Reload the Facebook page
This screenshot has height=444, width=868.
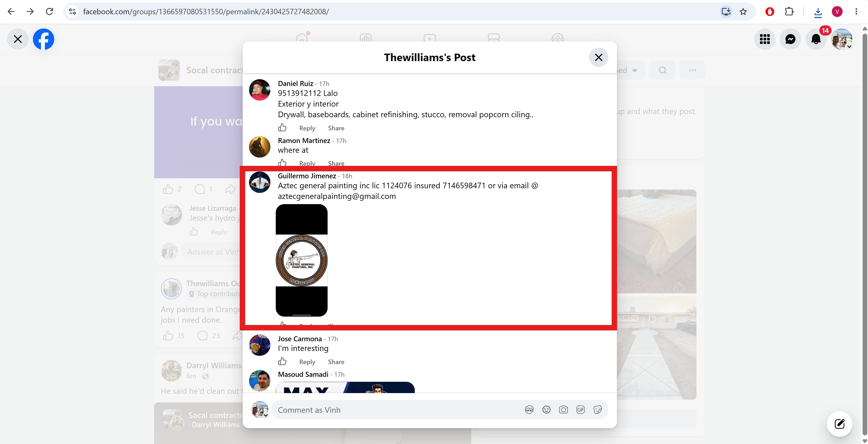50,12
